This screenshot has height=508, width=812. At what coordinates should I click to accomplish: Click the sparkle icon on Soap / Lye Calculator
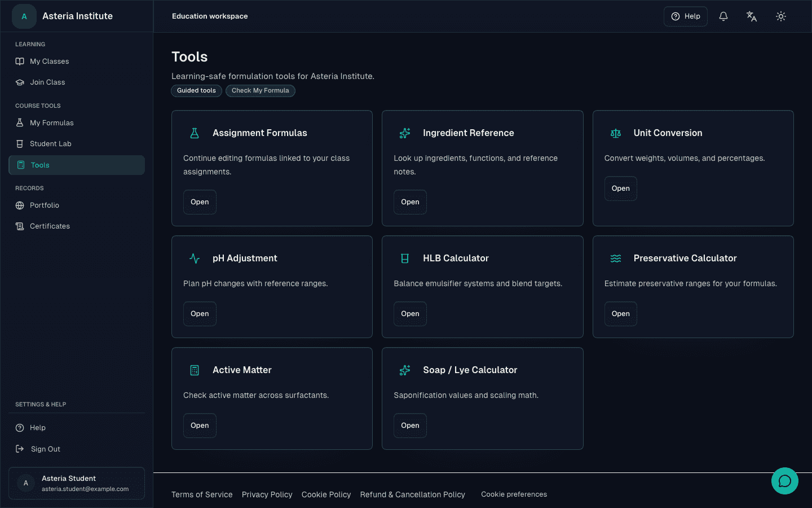[x=405, y=370]
